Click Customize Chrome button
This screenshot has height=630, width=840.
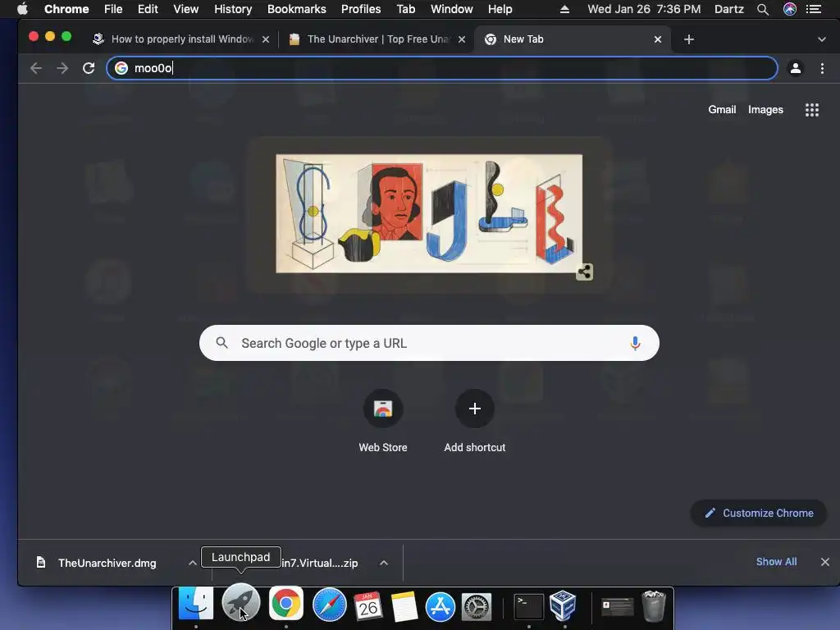[x=759, y=514]
